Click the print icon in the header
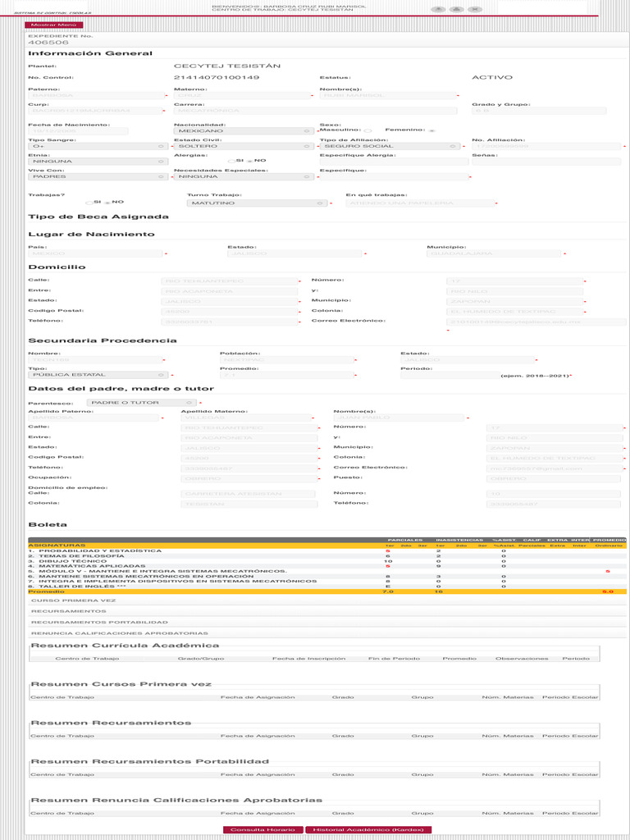Viewport: 630px width, 840px height. 456,10
